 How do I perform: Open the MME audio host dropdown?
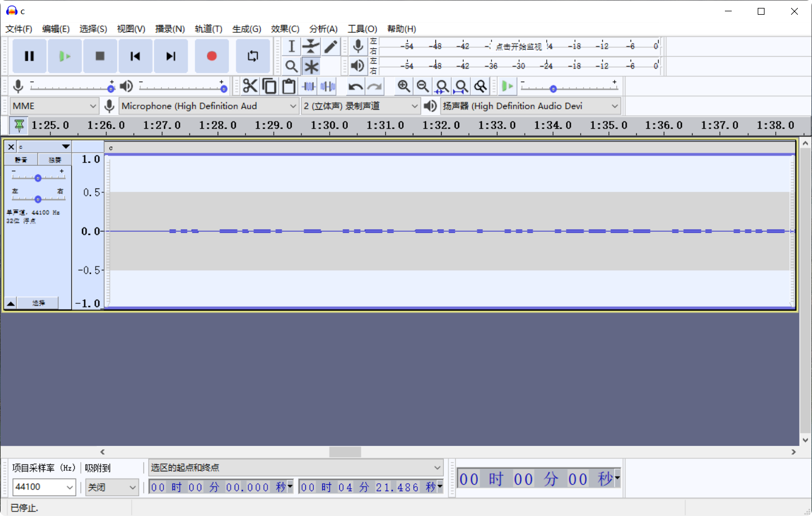(x=54, y=106)
